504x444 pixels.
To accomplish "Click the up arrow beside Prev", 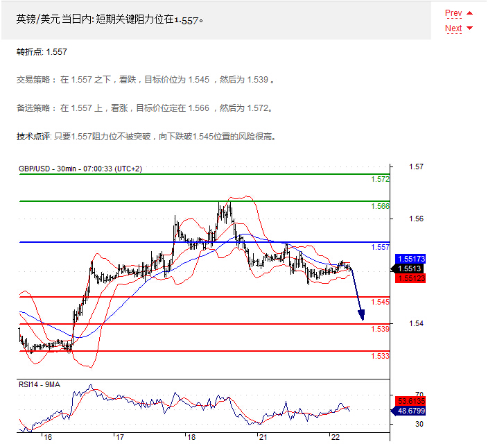I will pos(469,13).
